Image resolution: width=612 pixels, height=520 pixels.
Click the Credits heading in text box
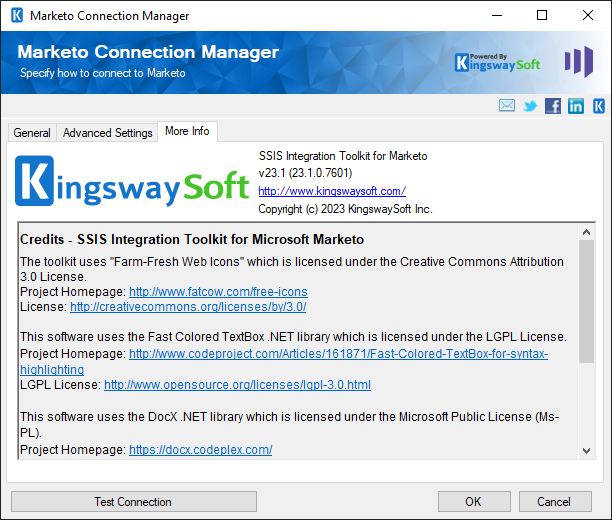(192, 239)
